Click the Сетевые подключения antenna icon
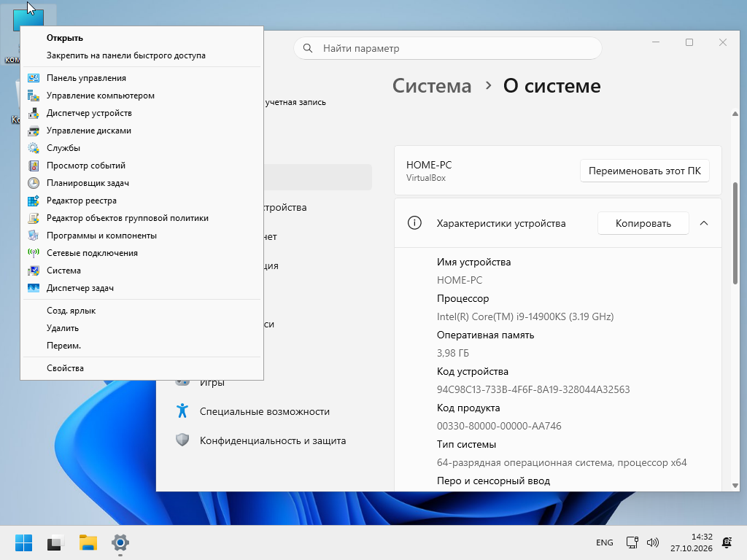Screen dimensions: 747x560 click(x=34, y=253)
